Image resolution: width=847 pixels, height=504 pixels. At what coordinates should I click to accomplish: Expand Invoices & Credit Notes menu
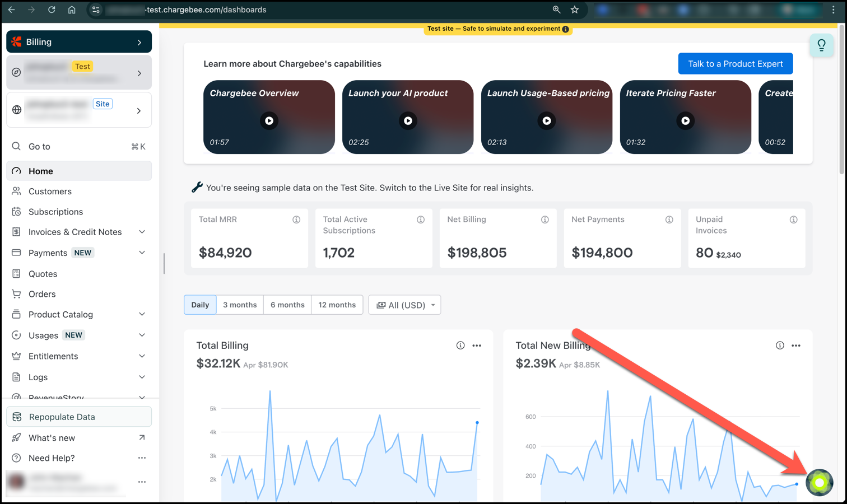point(142,232)
